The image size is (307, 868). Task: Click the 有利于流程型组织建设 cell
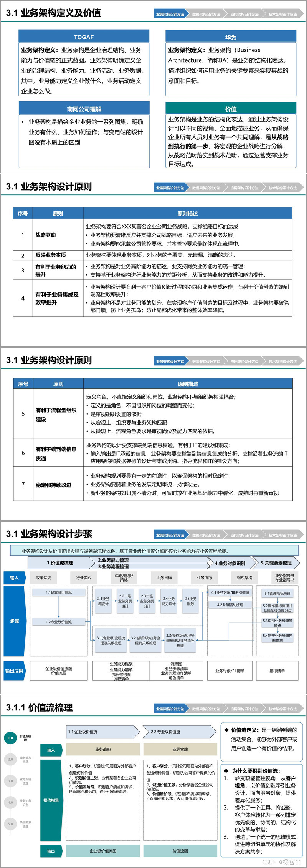coord(58,414)
